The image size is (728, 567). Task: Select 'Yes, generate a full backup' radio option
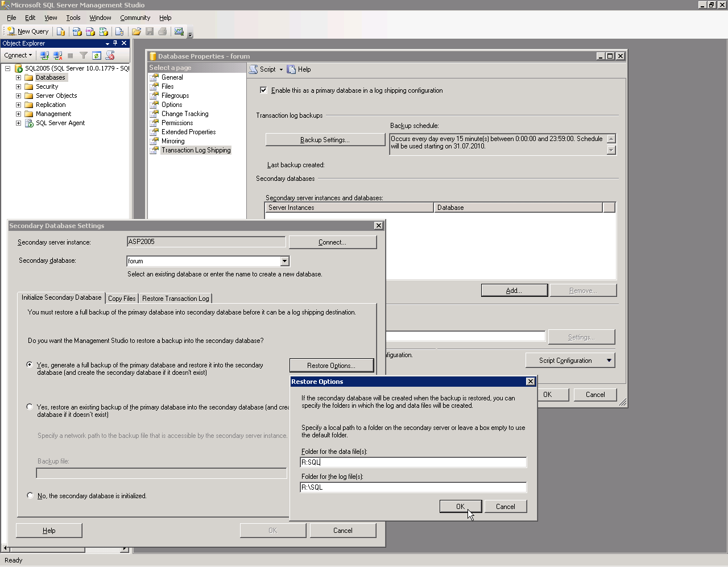point(30,365)
